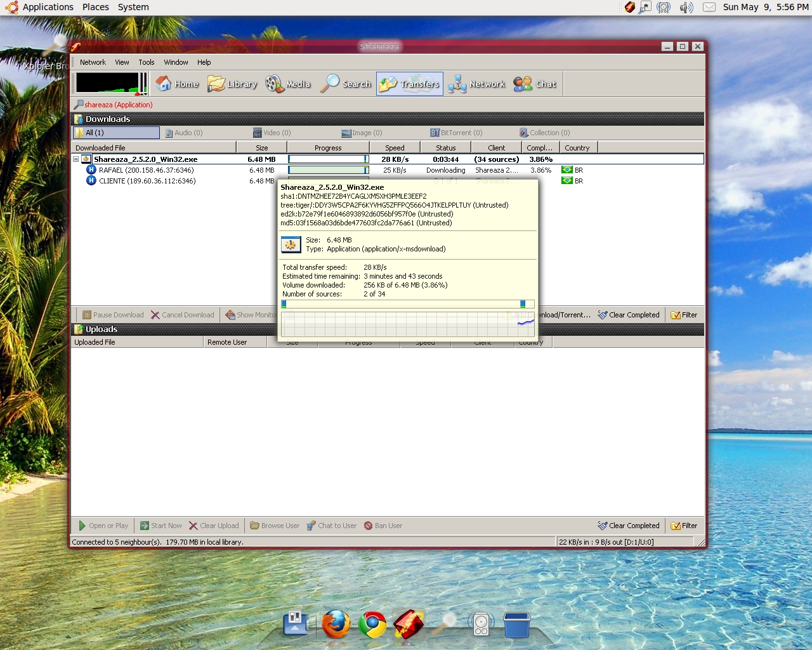
Task: Launch Google Chrome from the dock
Action: pyautogui.click(x=372, y=625)
